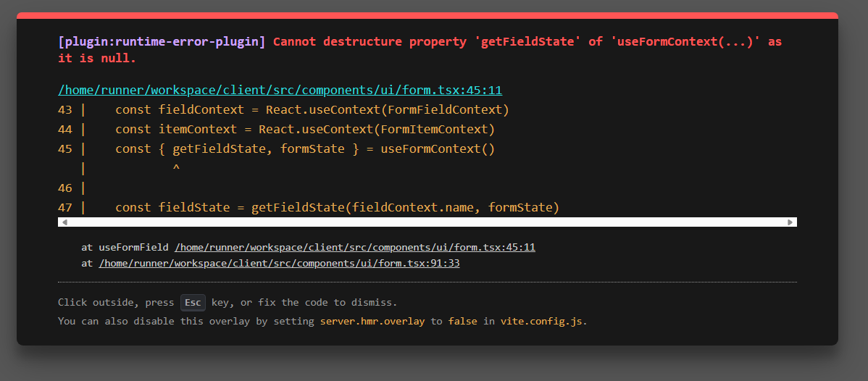Click the caret marker under line 45
This screenshot has width=868, height=381.
[x=176, y=169]
